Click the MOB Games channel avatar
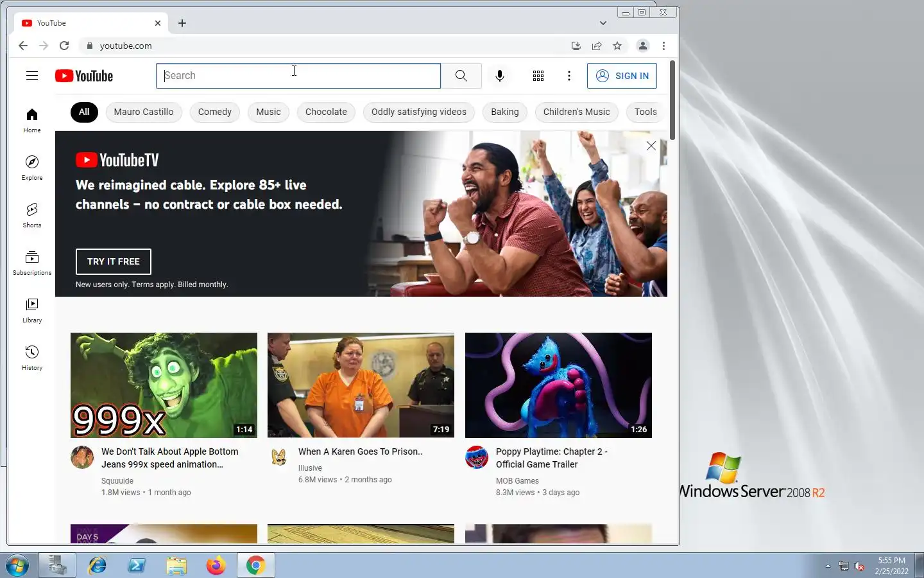The image size is (924, 578). tap(477, 457)
